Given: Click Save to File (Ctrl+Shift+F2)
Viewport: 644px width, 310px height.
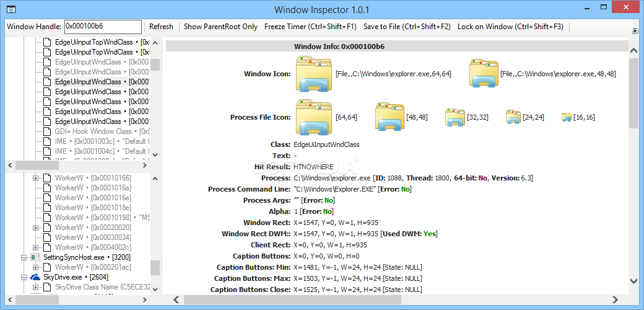Looking at the screenshot, I should click(407, 27).
